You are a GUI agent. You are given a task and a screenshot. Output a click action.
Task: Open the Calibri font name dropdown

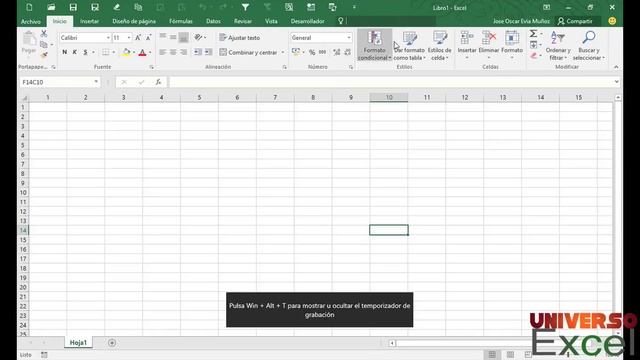[108, 38]
